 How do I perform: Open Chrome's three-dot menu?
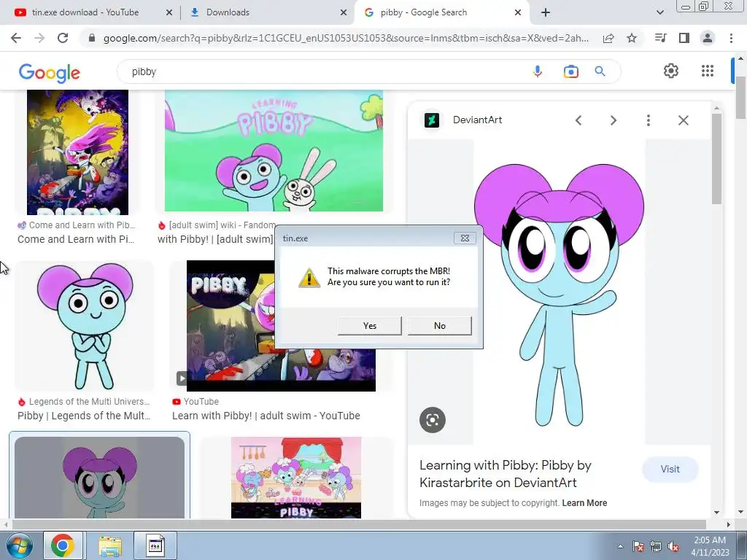point(731,38)
